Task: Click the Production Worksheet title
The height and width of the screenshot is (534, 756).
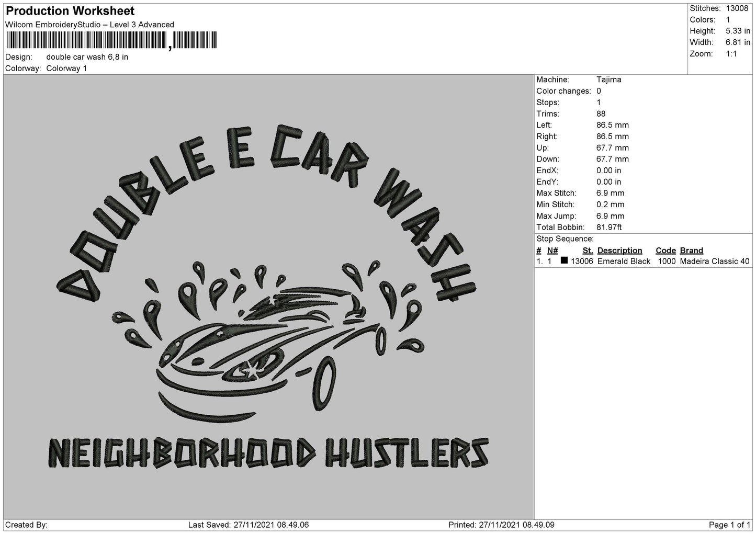Action: (70, 11)
